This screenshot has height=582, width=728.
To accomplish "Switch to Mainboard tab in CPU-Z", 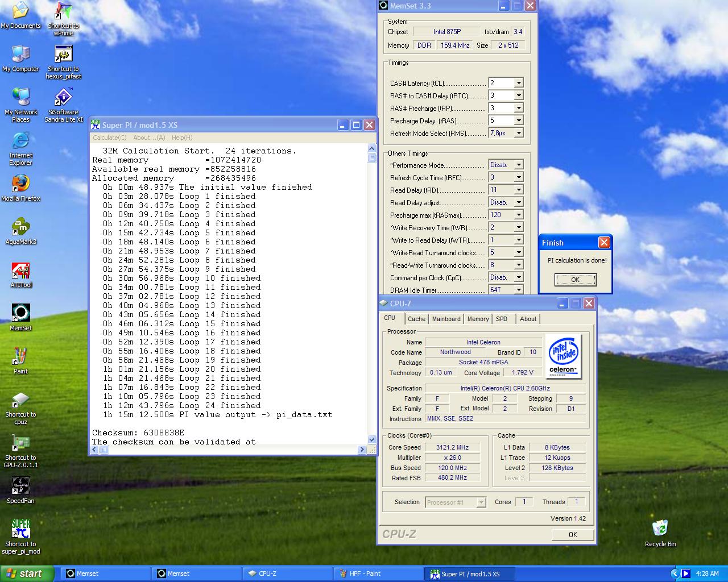I will click(x=446, y=319).
